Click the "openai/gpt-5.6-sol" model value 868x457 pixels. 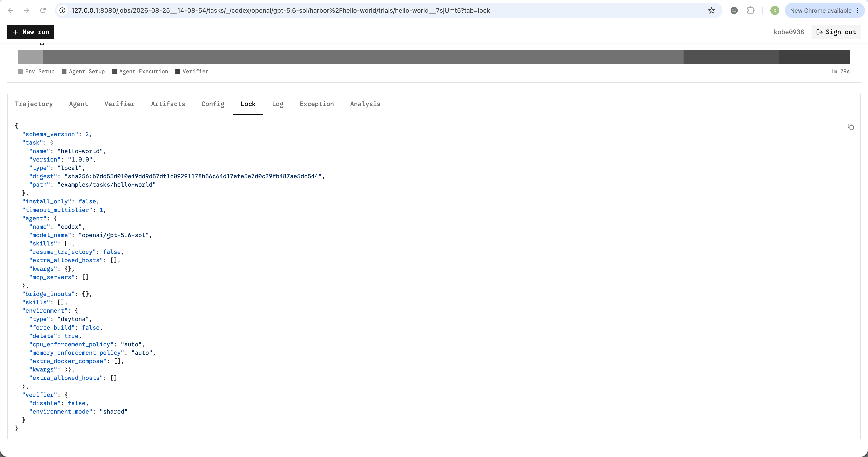(x=113, y=235)
